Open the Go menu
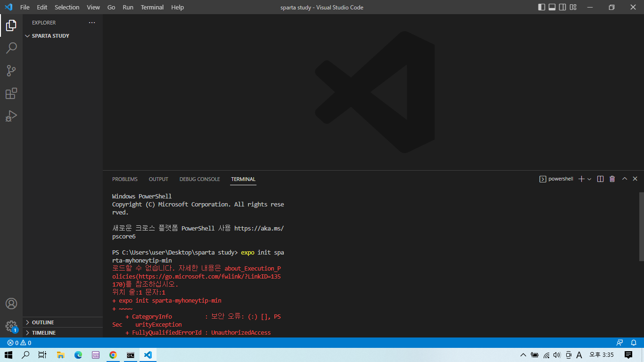This screenshot has height=362, width=644. coord(111,7)
